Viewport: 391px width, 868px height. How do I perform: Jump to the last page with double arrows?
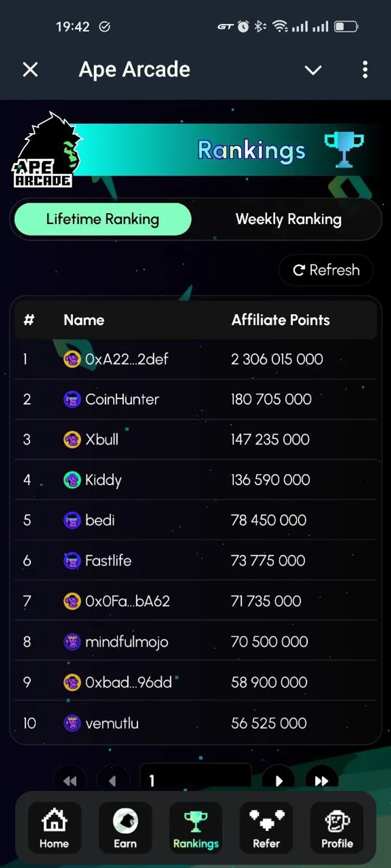[x=321, y=781]
